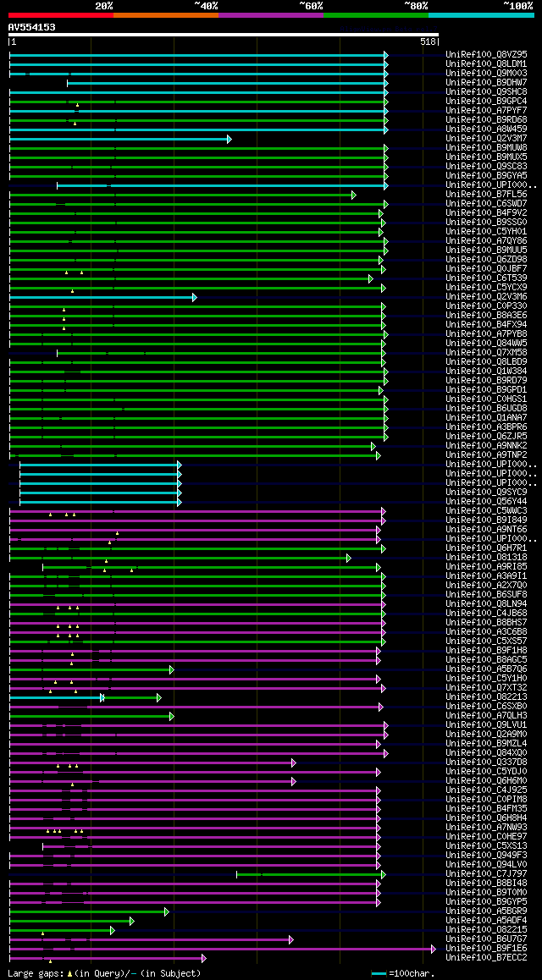The width and height of the screenshot is (542, 980).
Task: Open hit UniRef100_Q9M003
Action: pyautogui.click(x=486, y=73)
